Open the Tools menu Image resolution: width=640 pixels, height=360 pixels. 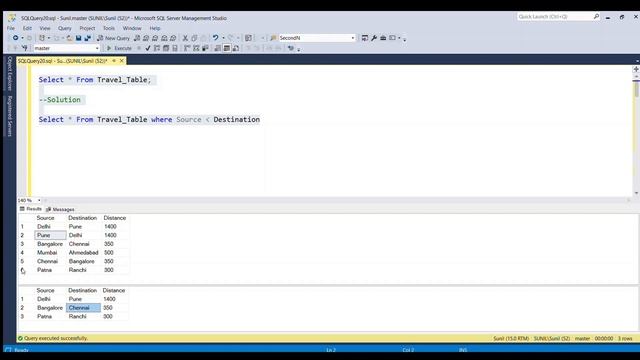pos(109,28)
